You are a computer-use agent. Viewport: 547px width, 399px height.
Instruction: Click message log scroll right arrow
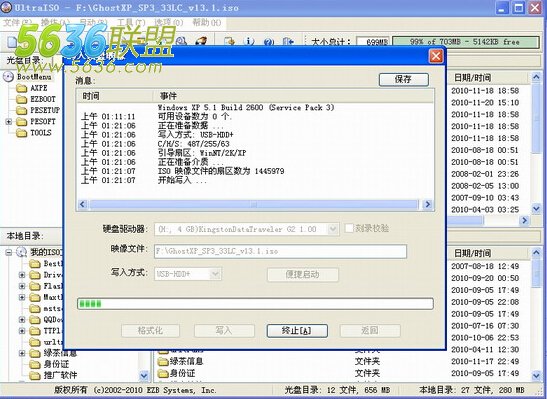pos(427,204)
